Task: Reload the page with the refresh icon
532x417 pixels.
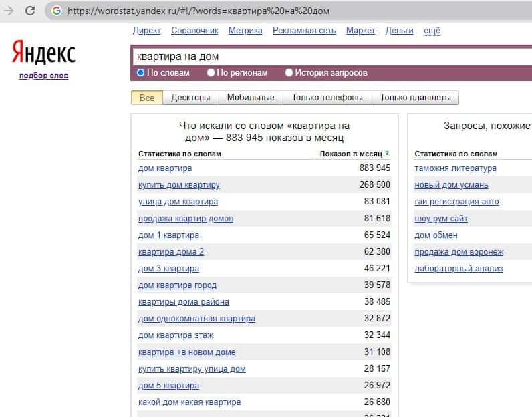Action: pyautogui.click(x=30, y=11)
